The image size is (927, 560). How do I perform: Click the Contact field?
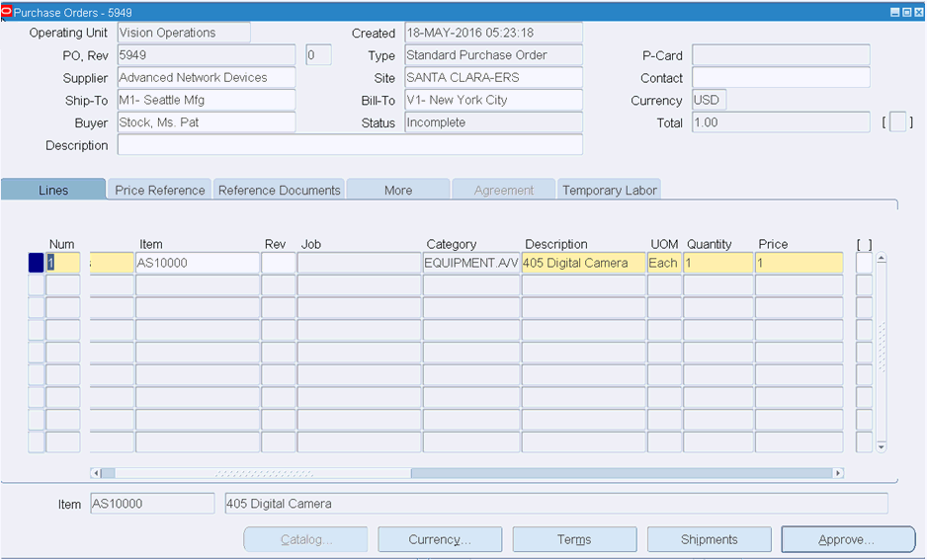click(781, 77)
